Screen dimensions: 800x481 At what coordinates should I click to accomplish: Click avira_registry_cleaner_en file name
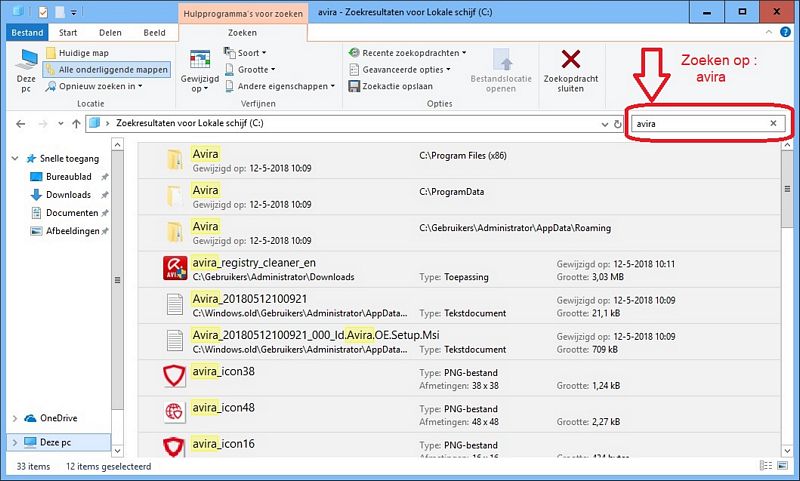pyautogui.click(x=254, y=263)
